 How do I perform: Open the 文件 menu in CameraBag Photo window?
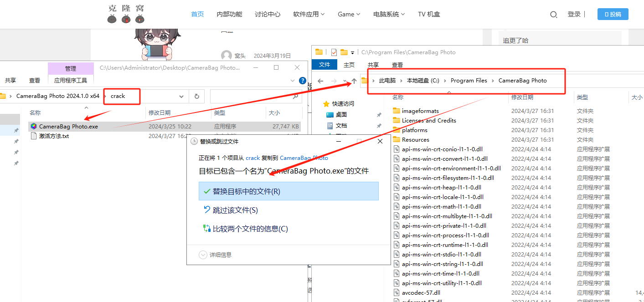point(325,65)
